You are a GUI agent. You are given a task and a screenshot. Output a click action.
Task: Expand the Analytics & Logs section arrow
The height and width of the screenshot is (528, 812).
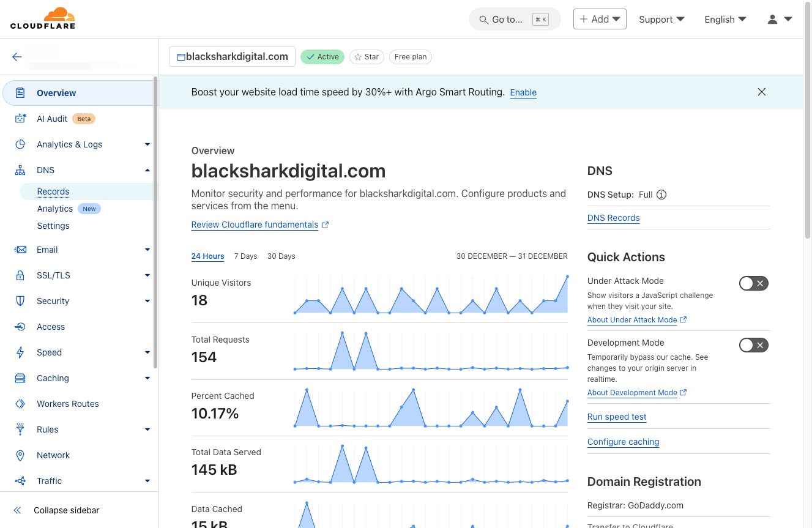point(147,144)
